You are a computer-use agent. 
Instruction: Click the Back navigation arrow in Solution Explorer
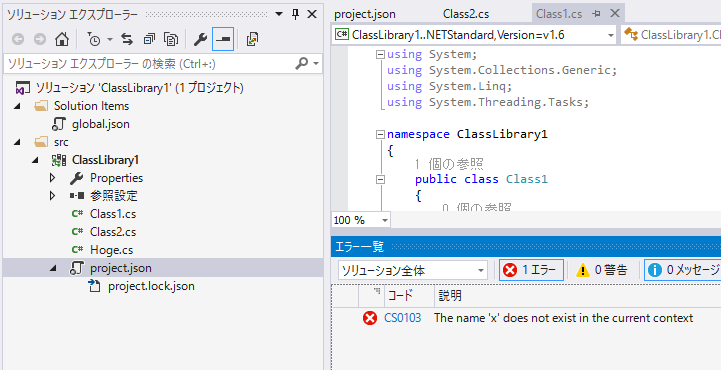(x=18, y=40)
